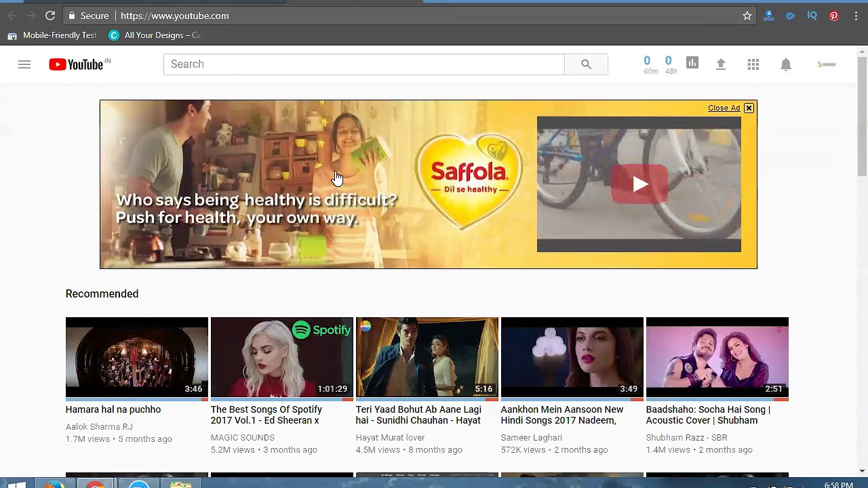Open 'Aankhon Mein Aansoon' video title

[x=562, y=415]
